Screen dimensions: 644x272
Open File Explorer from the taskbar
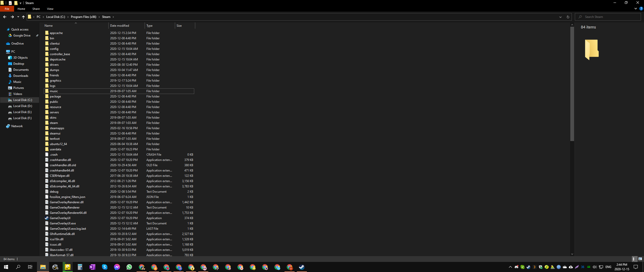[43, 267]
